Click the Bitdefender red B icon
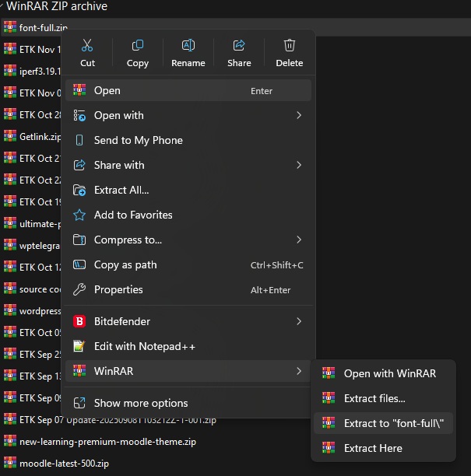This screenshot has width=471, height=476. click(79, 321)
